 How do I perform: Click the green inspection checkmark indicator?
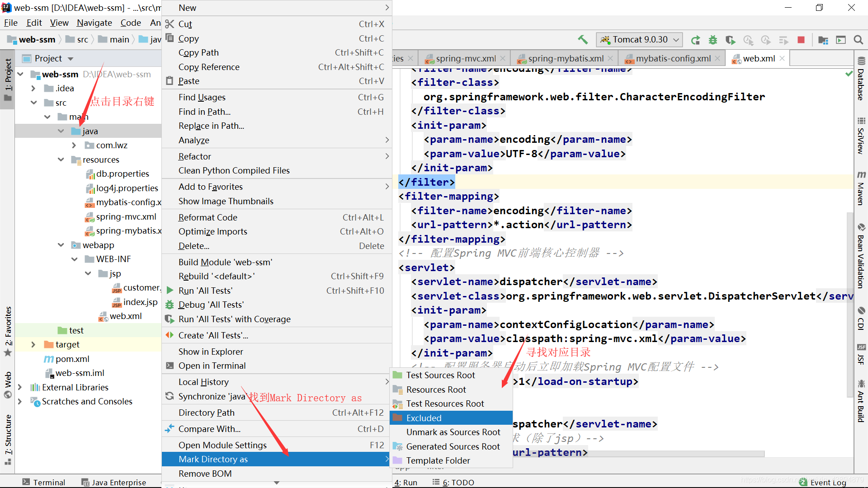tap(849, 73)
